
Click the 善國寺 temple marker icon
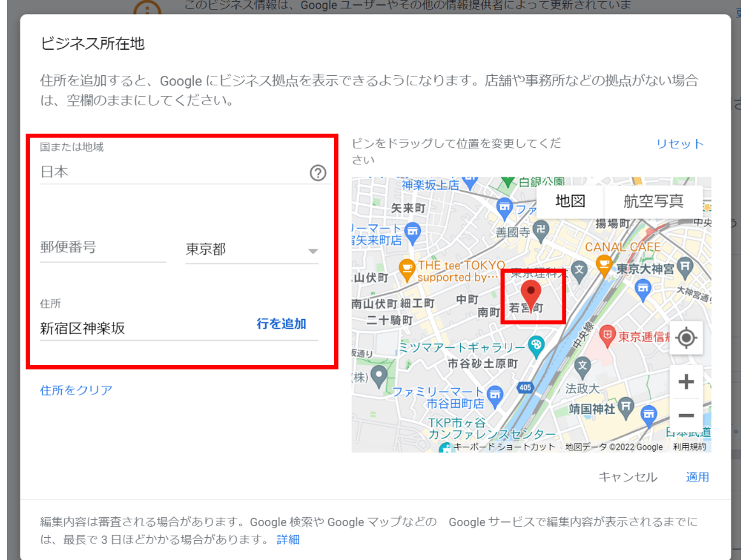pos(541,231)
